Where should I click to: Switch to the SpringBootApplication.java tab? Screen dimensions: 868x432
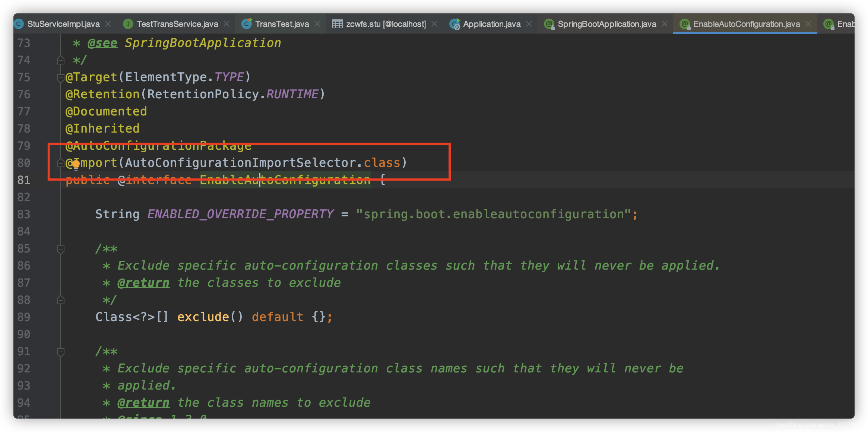point(606,24)
